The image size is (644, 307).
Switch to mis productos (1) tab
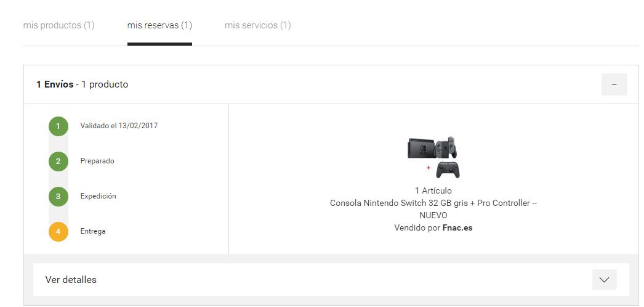pyautogui.click(x=58, y=25)
